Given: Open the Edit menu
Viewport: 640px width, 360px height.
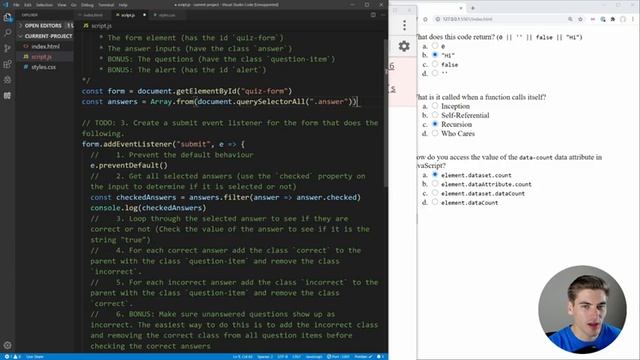Looking at the screenshot, I should [28, 5].
